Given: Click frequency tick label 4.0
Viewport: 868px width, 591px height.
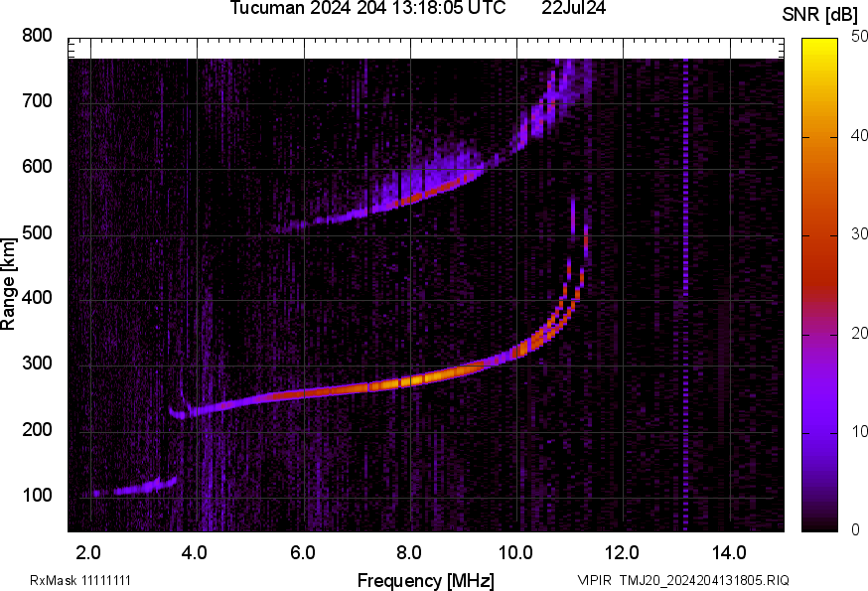Looking at the screenshot, I should click(195, 553).
